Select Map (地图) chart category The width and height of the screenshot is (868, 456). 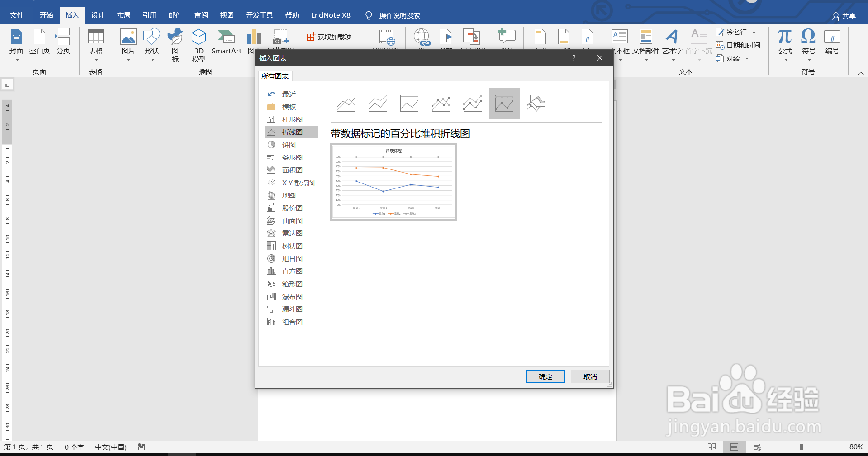[291, 195]
